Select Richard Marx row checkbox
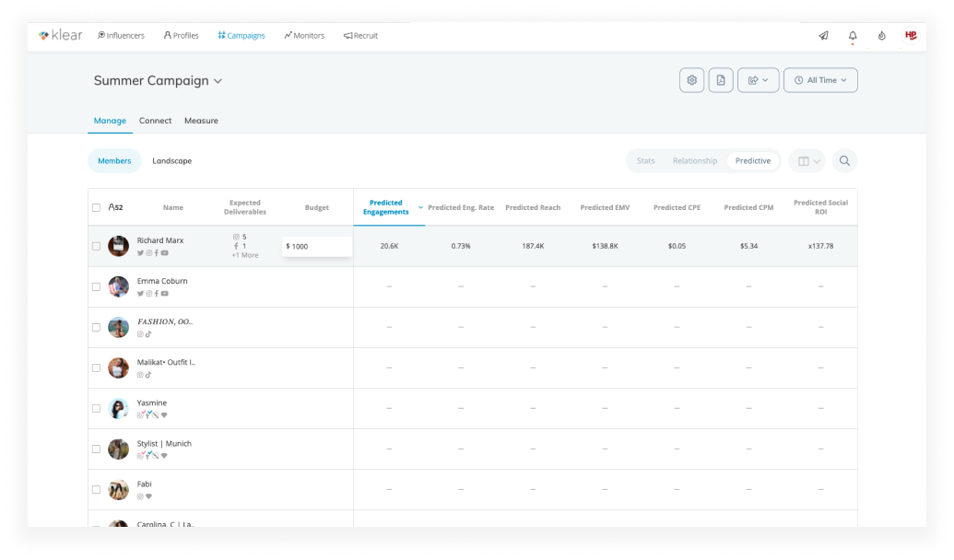 pyautogui.click(x=96, y=246)
